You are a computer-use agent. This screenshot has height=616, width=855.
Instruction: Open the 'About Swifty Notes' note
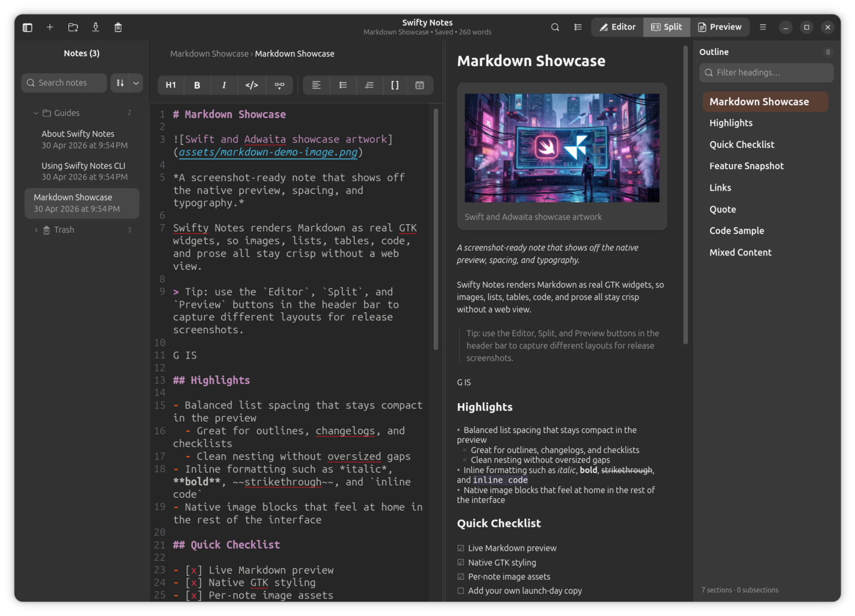(82, 140)
